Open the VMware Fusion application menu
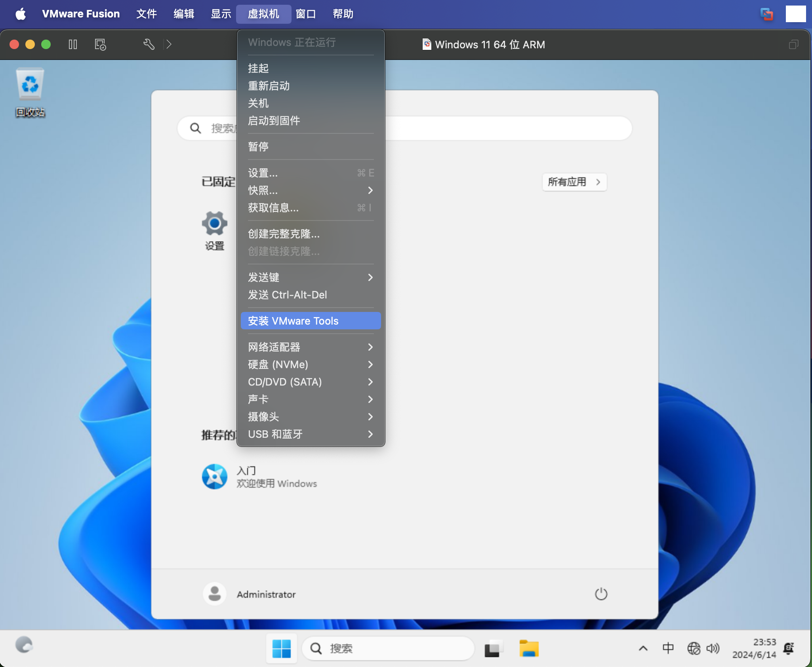 pyautogui.click(x=81, y=14)
